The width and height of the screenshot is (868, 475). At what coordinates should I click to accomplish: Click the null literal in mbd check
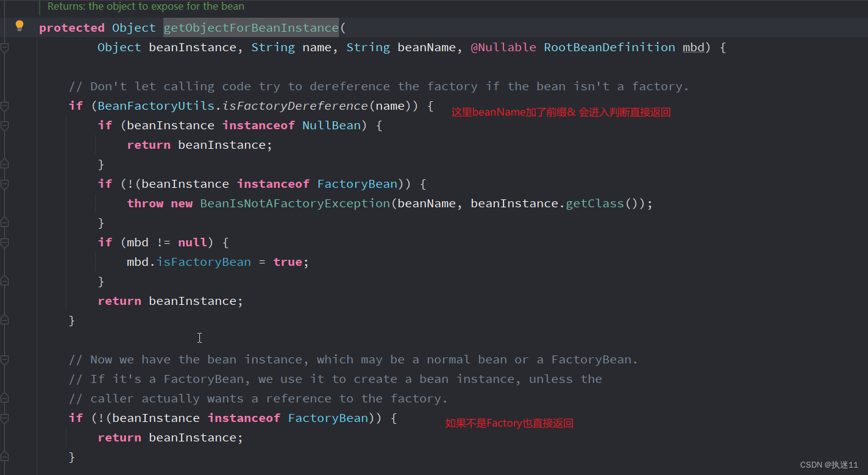click(x=193, y=243)
